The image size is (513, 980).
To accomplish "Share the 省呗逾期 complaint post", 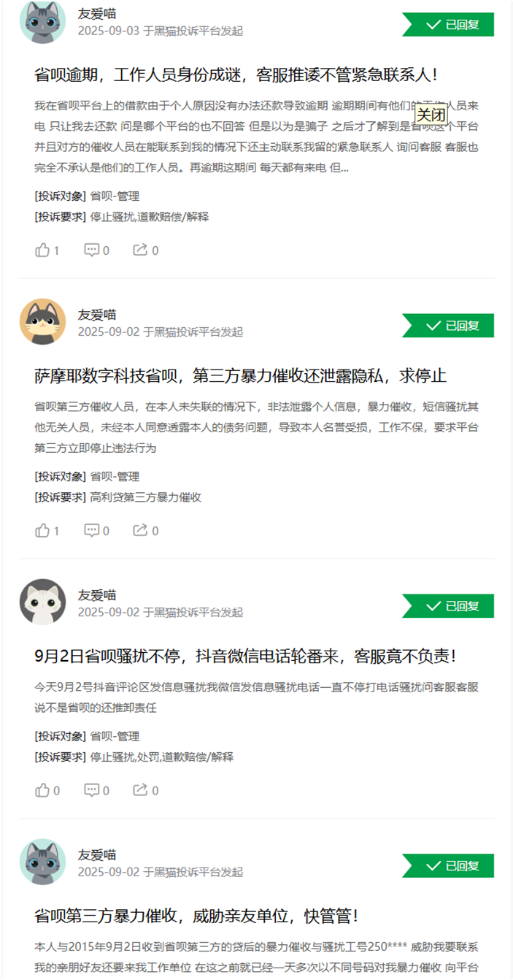I will (x=145, y=250).
